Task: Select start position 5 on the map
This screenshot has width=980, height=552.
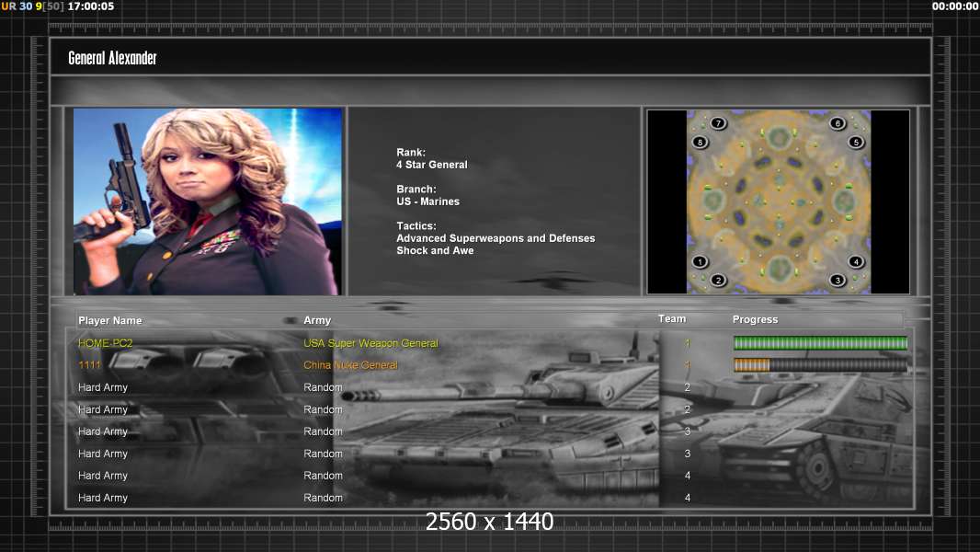Action: click(x=856, y=142)
